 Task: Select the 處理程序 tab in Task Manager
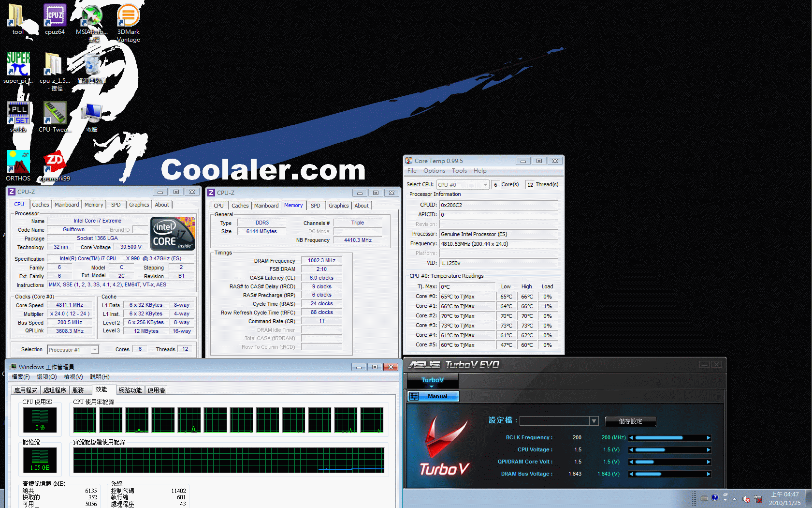[x=55, y=390]
